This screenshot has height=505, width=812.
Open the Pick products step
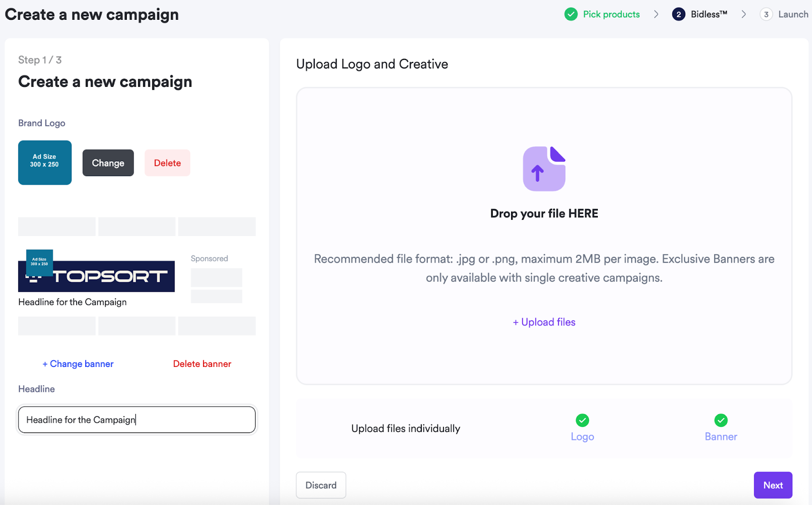[x=611, y=14]
